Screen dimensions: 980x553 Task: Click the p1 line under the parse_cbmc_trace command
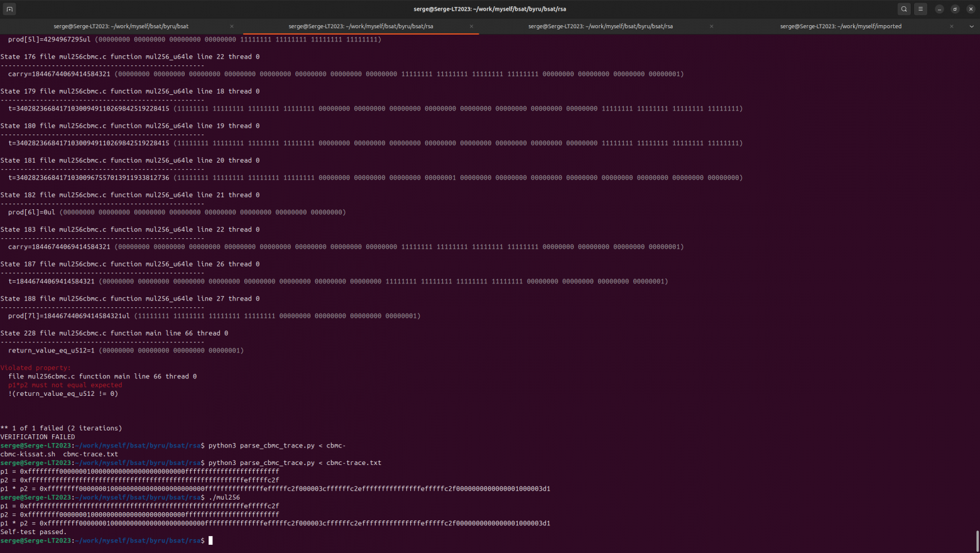pyautogui.click(x=139, y=471)
